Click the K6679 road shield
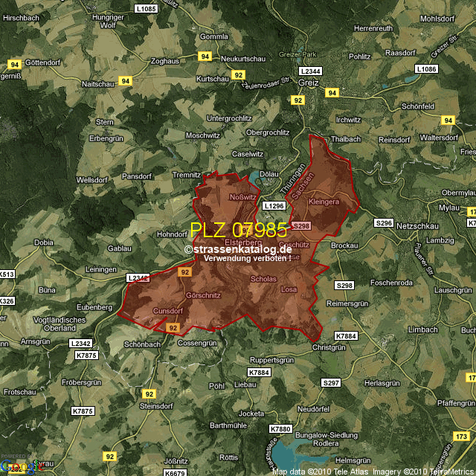Viewport: 476px width, 476px height. [174, 472]
